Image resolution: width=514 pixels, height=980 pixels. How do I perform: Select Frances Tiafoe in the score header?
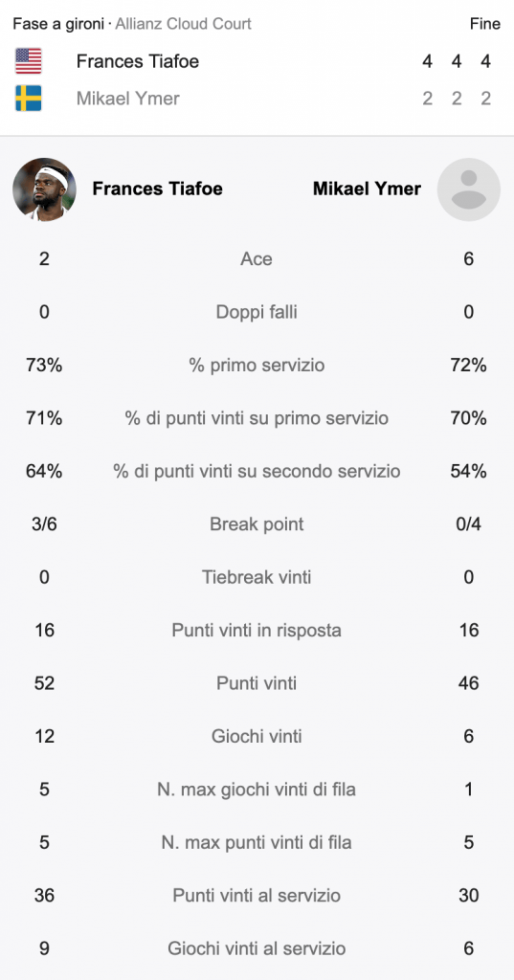138,61
